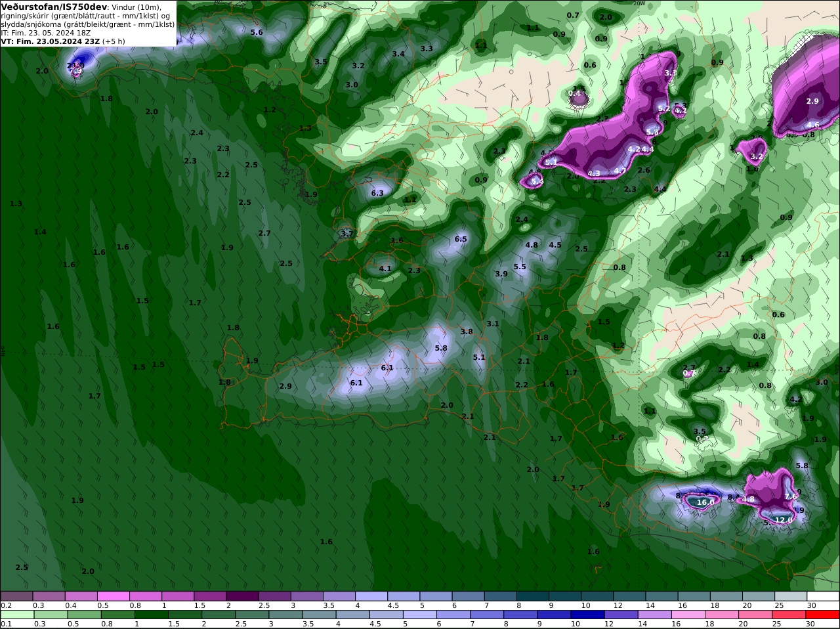The height and width of the screenshot is (629, 840).
Task: Select the dusty purple 0.2 snow legend swatch
Action: tap(17, 596)
